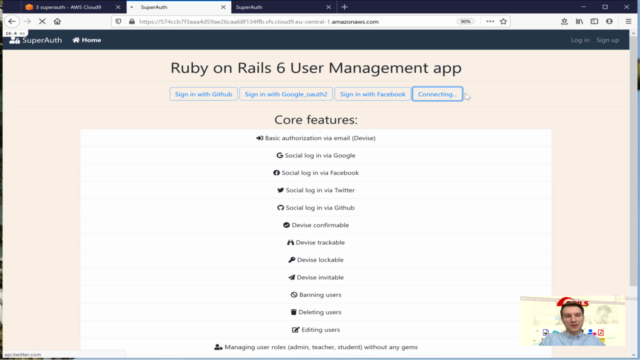This screenshot has width=640, height=360.
Task: Click the trash icon beside Deleting users
Action: coord(293,312)
